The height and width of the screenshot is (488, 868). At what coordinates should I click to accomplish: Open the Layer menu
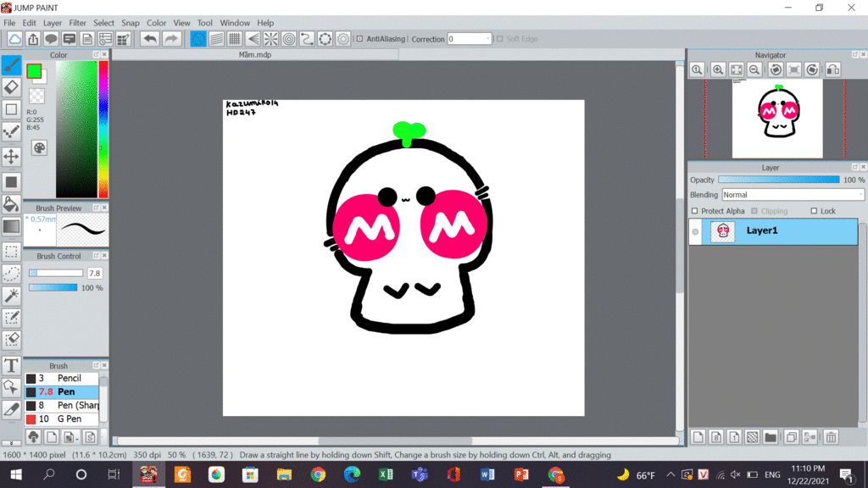tap(53, 23)
